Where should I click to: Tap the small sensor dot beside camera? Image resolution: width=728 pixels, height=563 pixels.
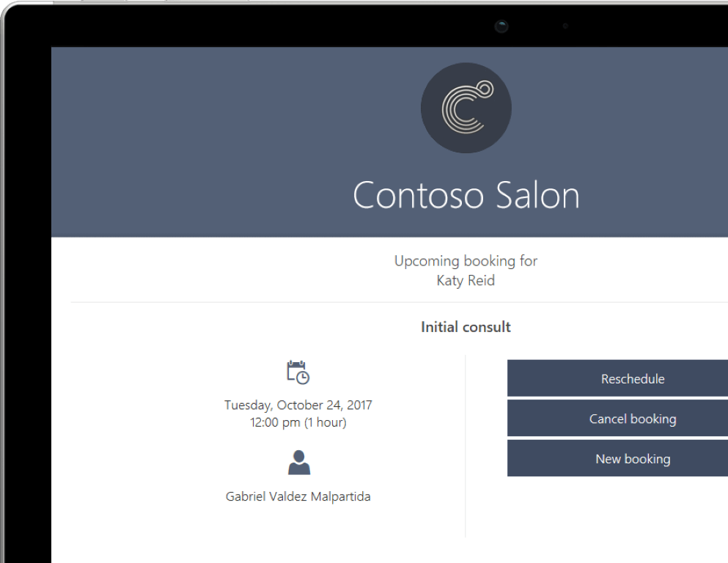click(565, 26)
